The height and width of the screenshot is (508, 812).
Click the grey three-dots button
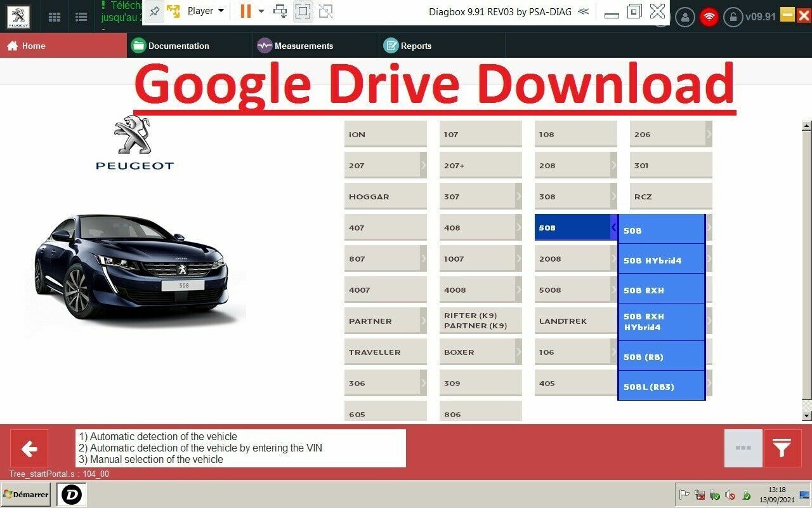743,448
